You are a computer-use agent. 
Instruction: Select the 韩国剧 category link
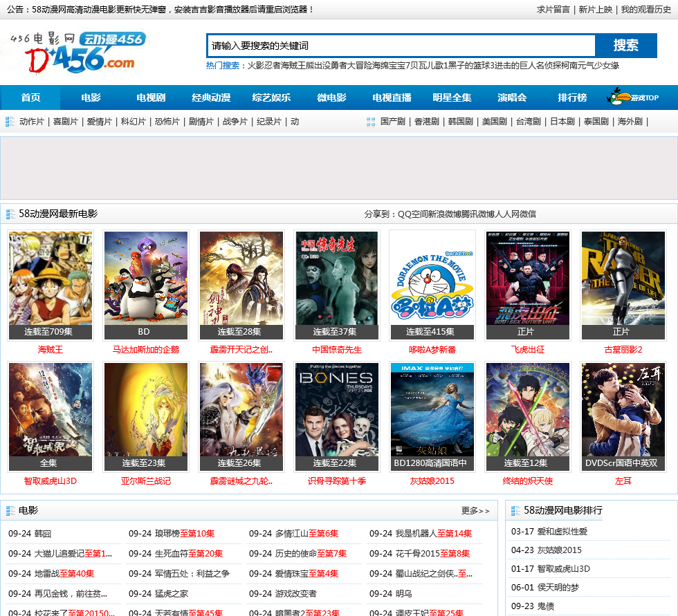click(461, 122)
